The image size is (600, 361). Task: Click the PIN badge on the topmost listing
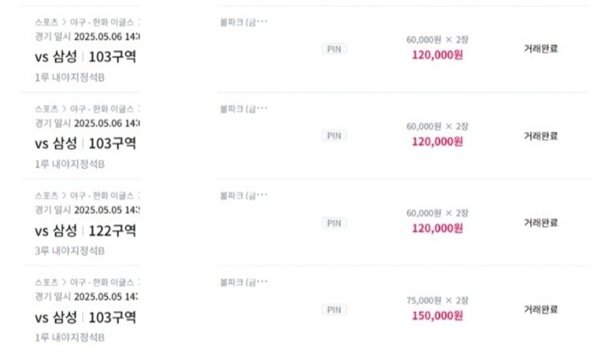tap(334, 49)
